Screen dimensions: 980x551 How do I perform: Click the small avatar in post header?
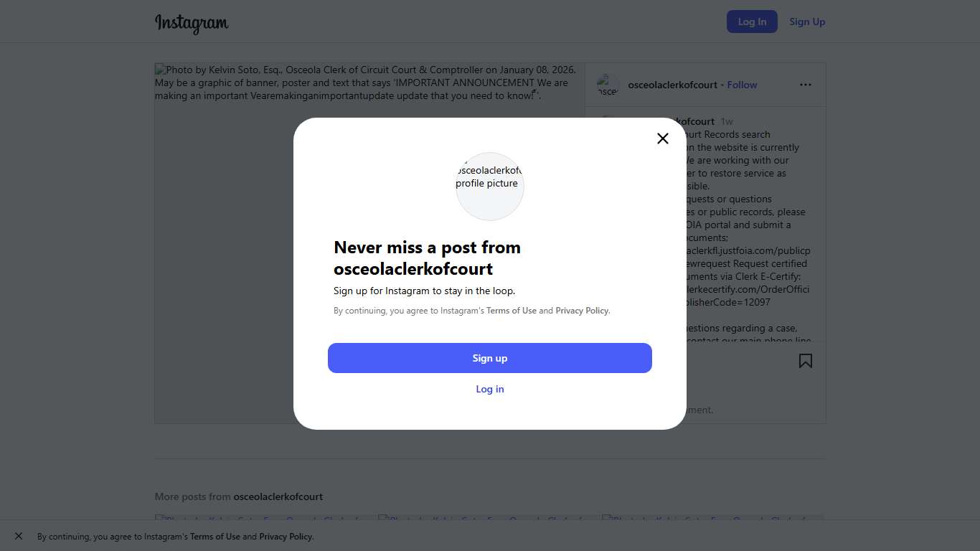click(x=608, y=85)
